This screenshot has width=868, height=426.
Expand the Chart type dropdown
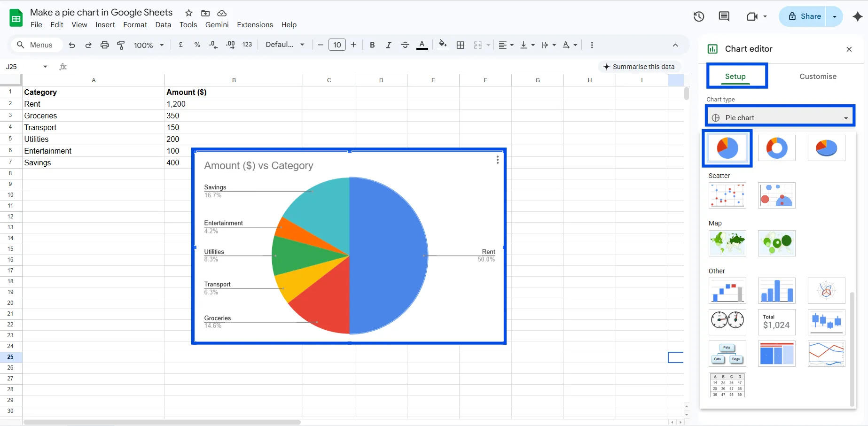pos(780,117)
